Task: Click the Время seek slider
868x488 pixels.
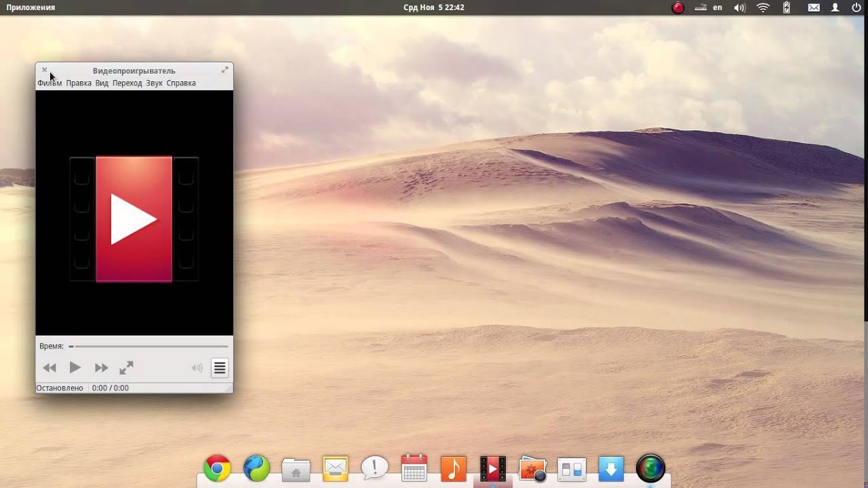Action: click(x=148, y=346)
